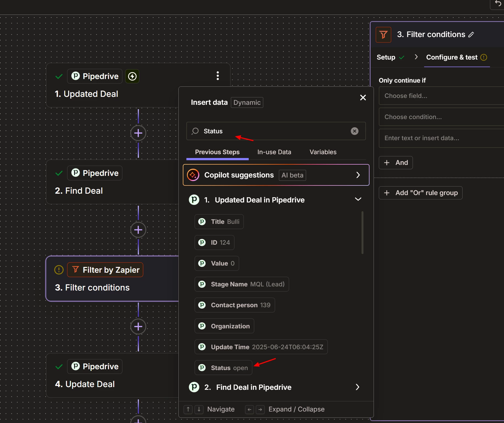Screen dimensions: 504x423
Task: Click the Pipedrive app badge in Find Deal step
Action: coord(95,173)
